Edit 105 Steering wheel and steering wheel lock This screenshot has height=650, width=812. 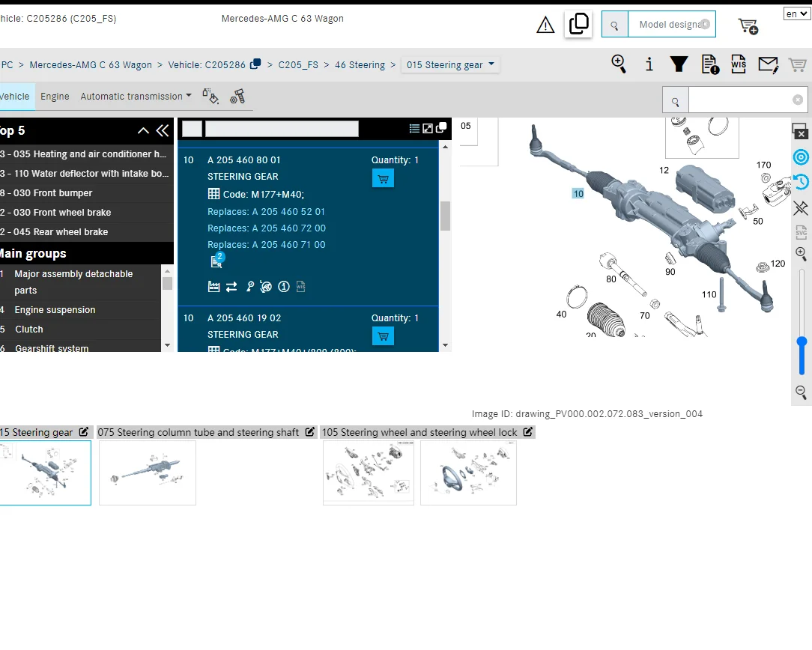pos(527,431)
